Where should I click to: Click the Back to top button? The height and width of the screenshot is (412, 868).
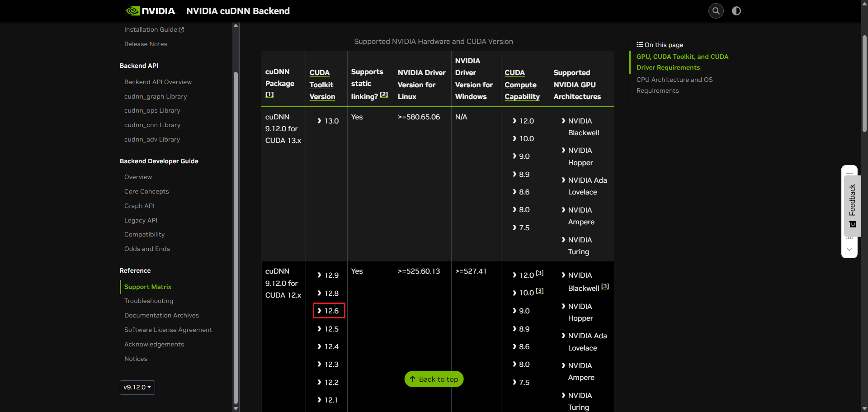coord(434,379)
